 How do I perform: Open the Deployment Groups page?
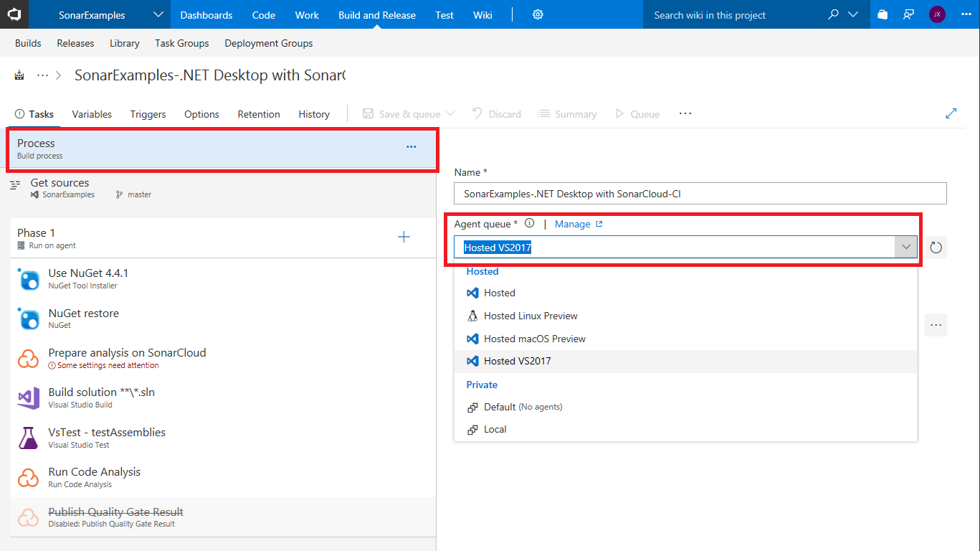tap(269, 43)
